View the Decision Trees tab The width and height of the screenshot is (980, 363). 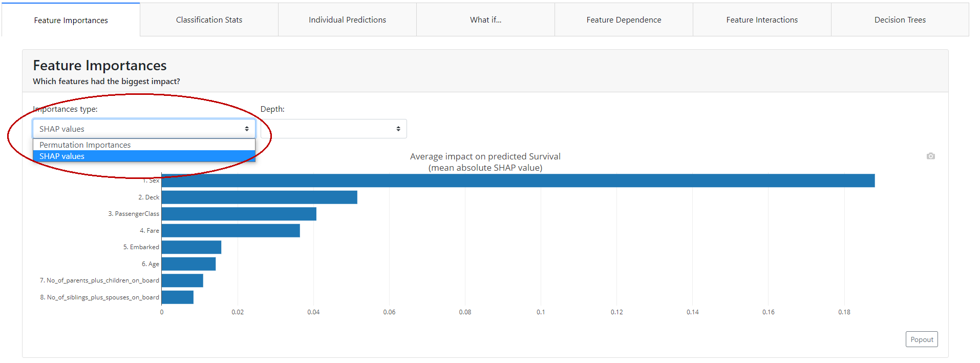tap(900, 20)
